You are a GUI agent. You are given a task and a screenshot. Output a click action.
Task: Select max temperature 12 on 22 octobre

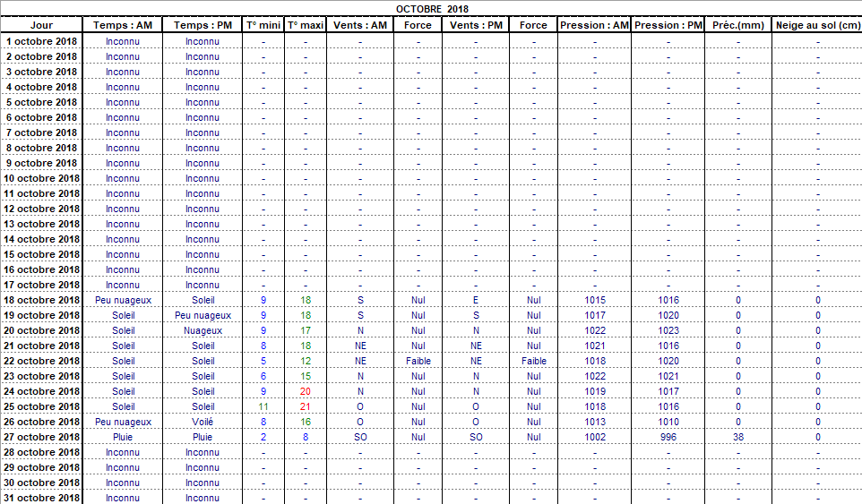[x=306, y=362]
